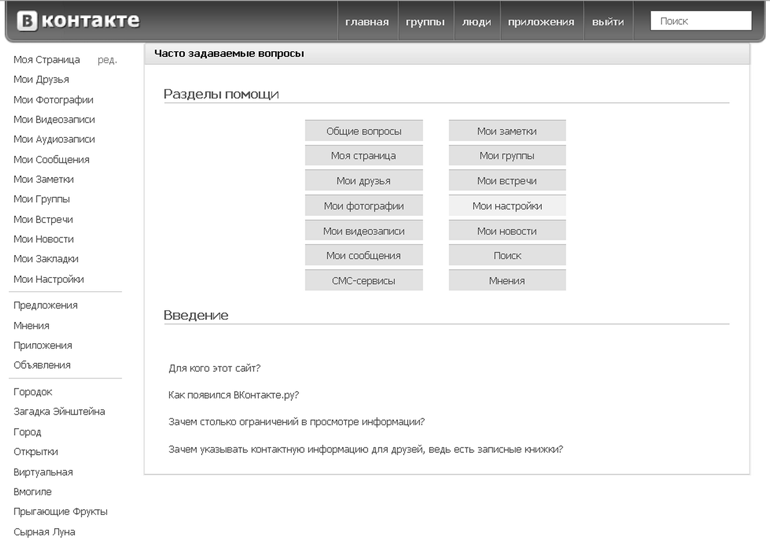Launch the Открытки application link

[x=36, y=452]
